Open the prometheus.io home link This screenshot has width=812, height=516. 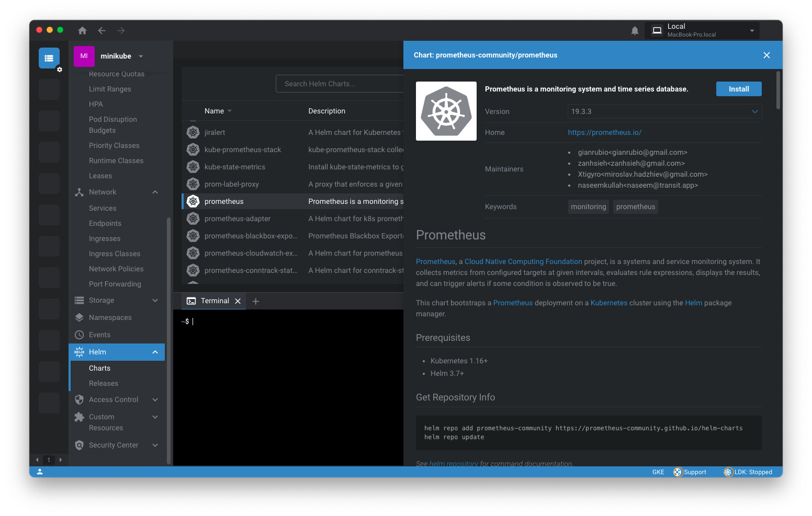click(604, 132)
